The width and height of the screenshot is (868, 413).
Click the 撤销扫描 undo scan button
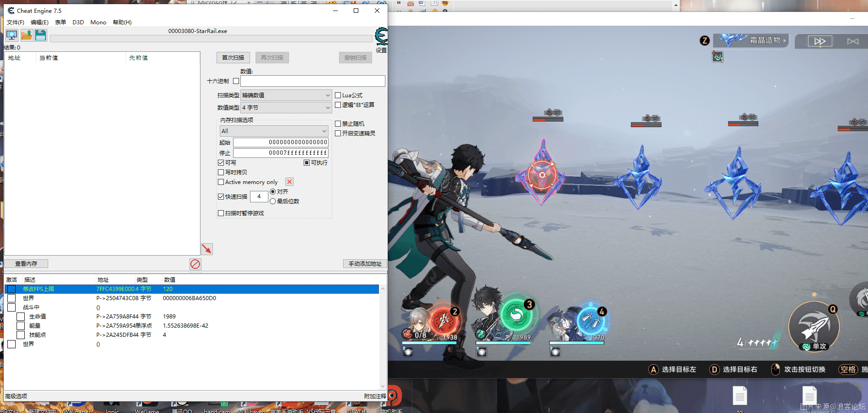[x=356, y=58]
